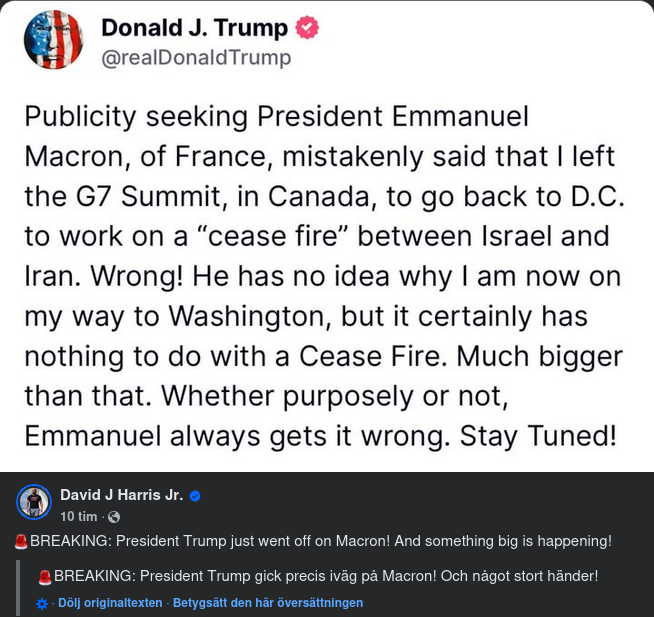Screen dimensions: 654x617
Task: Click the "10 tim" post timestamp
Action: [79, 517]
